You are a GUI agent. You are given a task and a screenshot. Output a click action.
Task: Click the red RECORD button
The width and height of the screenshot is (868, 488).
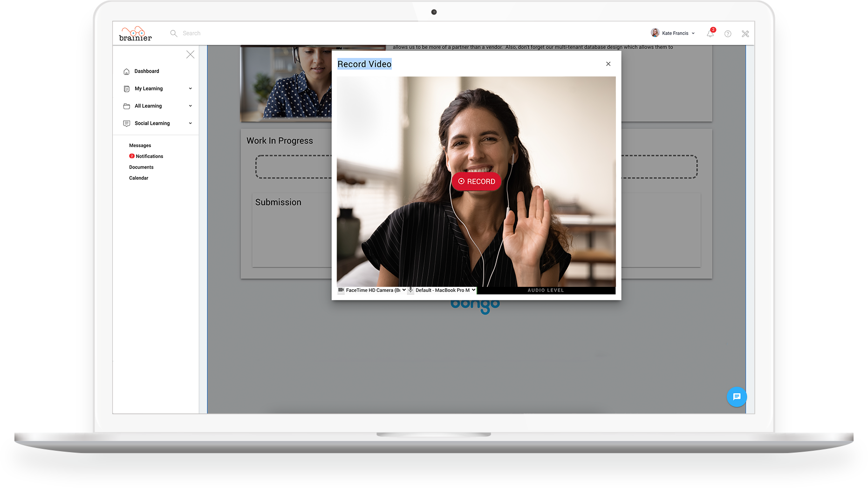click(476, 182)
